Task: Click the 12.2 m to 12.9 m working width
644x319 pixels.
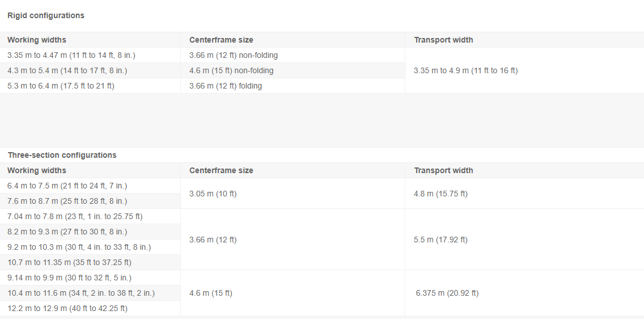Action: (67, 308)
